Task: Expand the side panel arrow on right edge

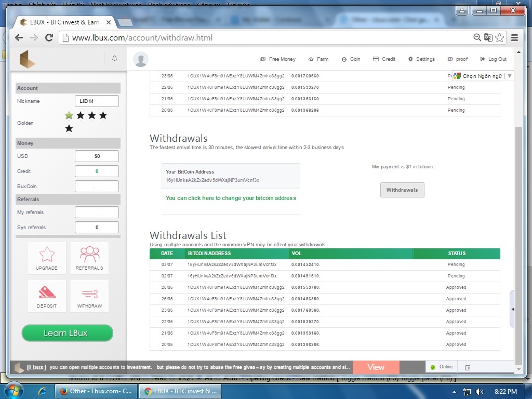Action: (513, 309)
